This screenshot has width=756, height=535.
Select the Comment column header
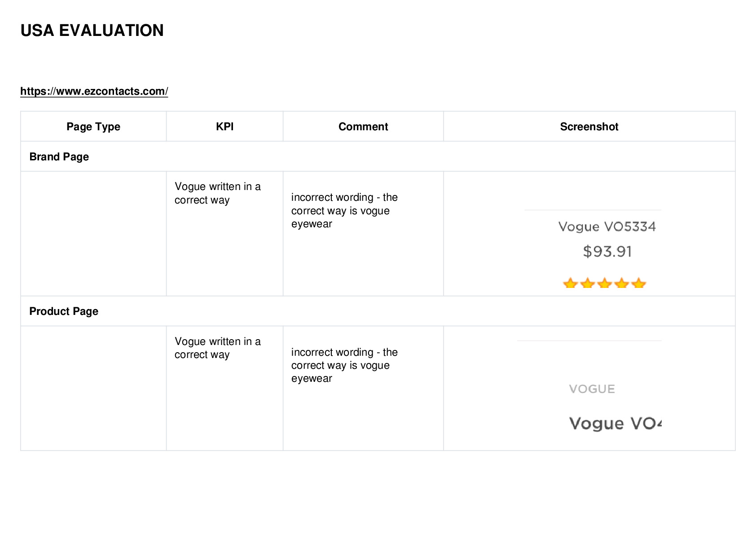363,127
